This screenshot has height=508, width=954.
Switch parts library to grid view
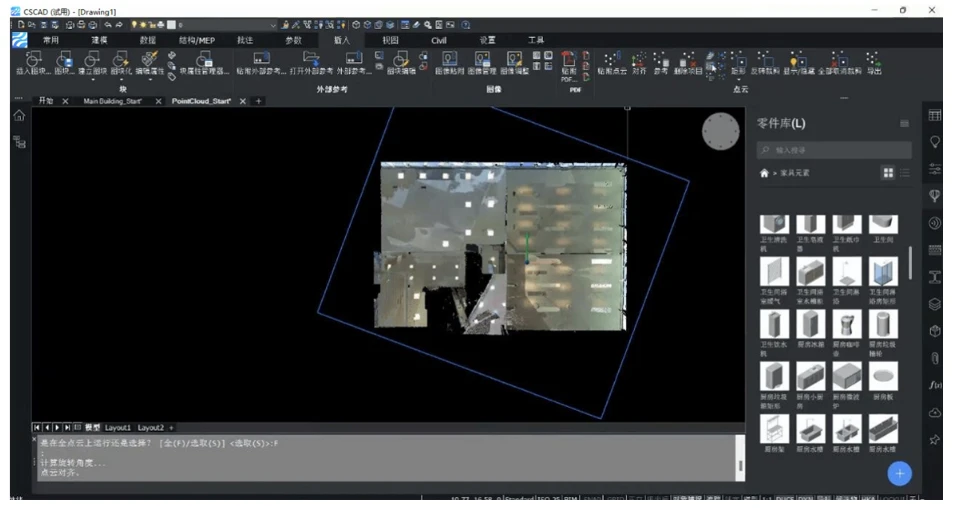click(x=888, y=173)
